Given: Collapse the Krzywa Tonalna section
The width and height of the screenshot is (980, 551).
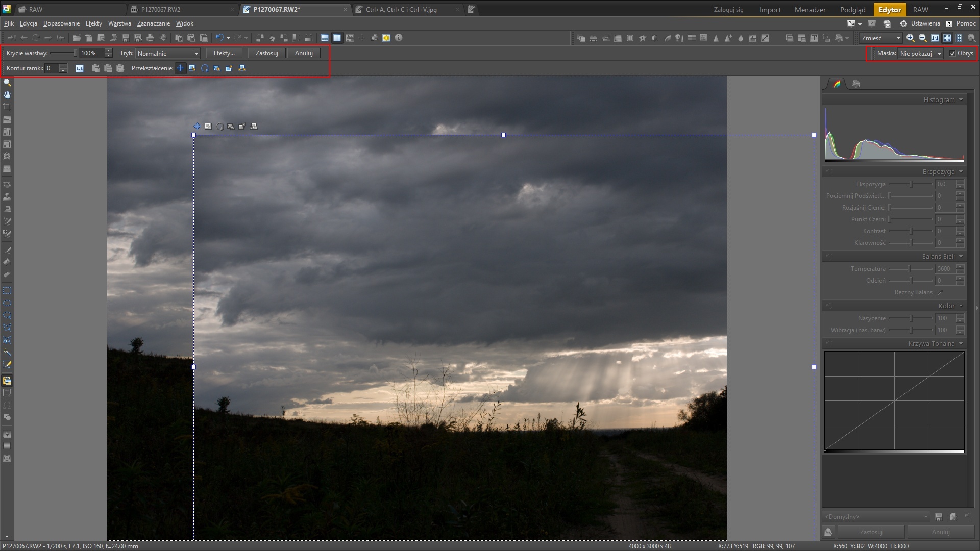Looking at the screenshot, I should 961,344.
